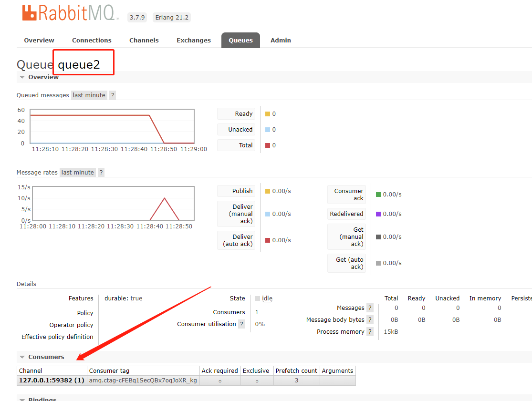Viewport: 532px width, 401px height.
Task: Click the Ack required indicator circle
Action: coord(220,381)
